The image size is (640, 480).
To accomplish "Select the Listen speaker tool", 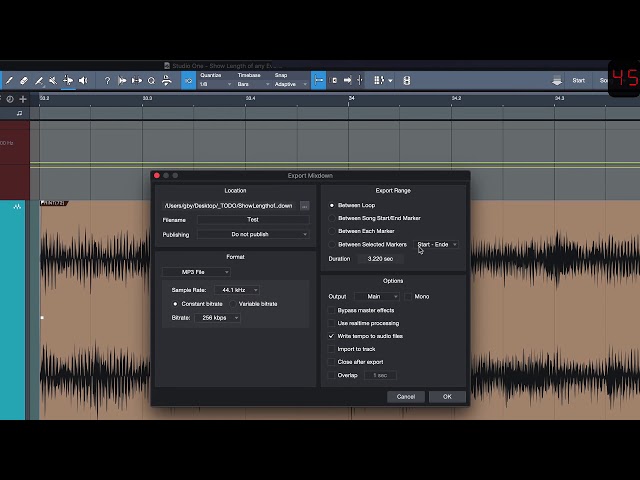I will click(x=83, y=80).
